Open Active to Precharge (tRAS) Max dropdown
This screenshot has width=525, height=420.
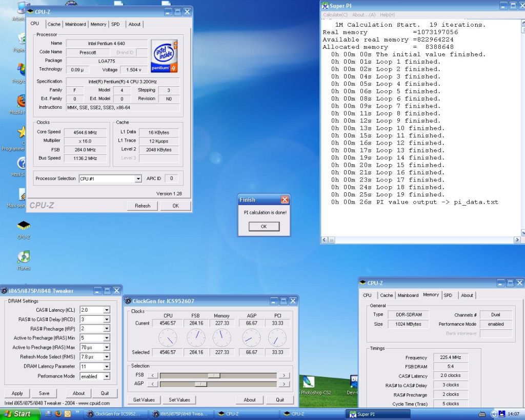coord(107,347)
